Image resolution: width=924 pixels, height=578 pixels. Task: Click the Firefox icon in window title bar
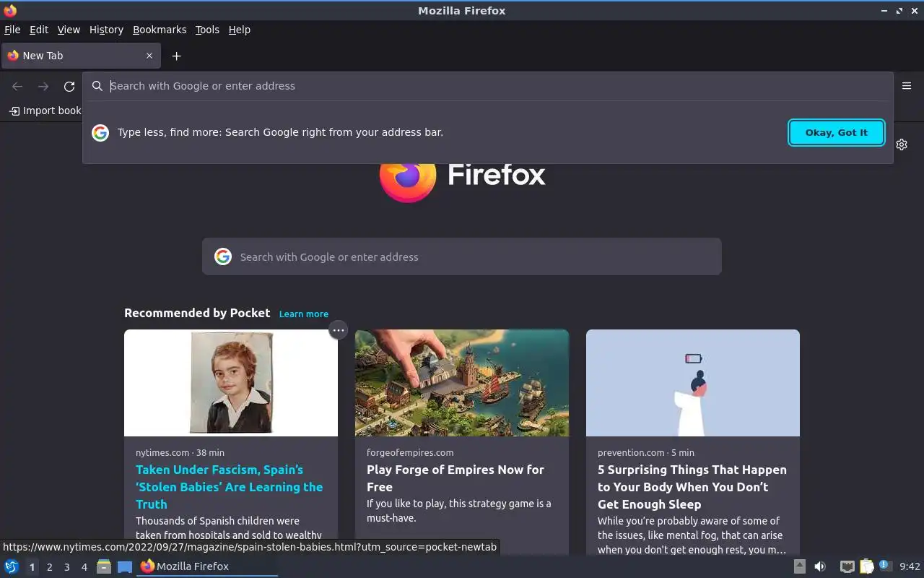coord(10,10)
